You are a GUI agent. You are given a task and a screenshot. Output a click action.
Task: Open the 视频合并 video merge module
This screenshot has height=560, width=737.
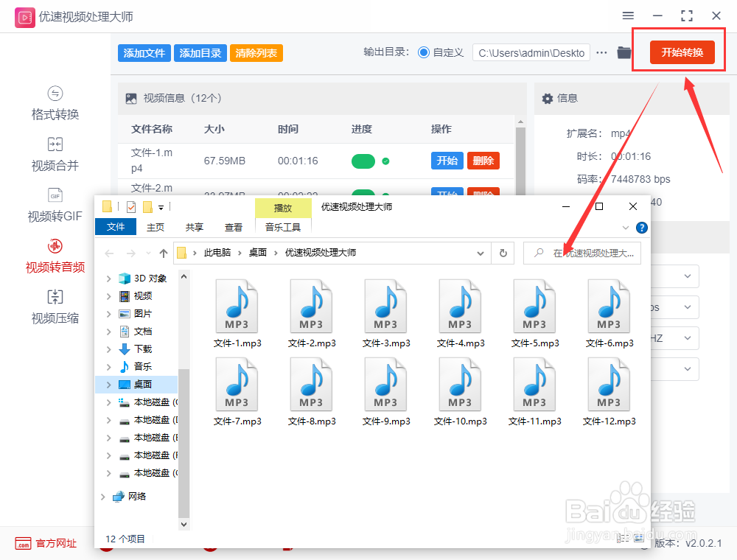[x=55, y=155]
